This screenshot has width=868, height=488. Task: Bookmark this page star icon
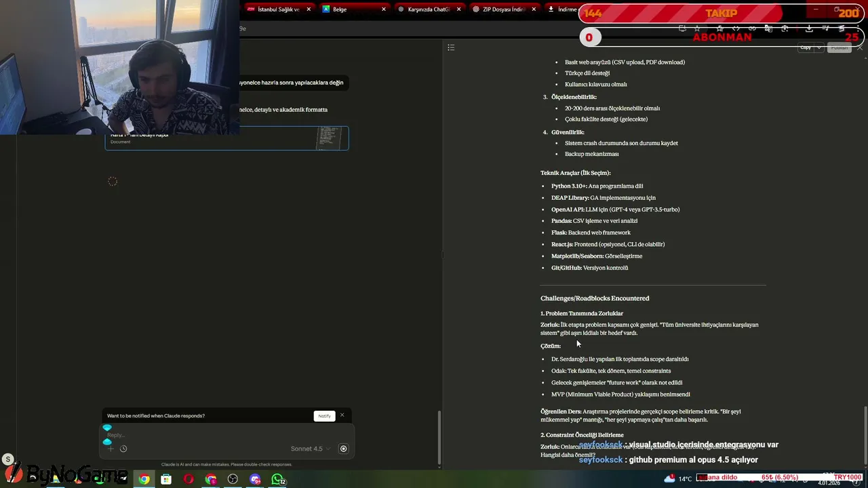[x=697, y=28]
